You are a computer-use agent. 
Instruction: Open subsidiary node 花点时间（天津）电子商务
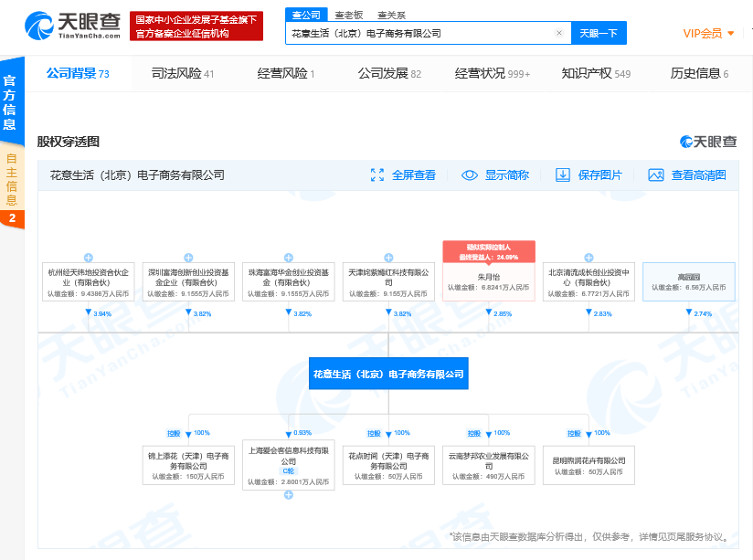[x=388, y=465]
